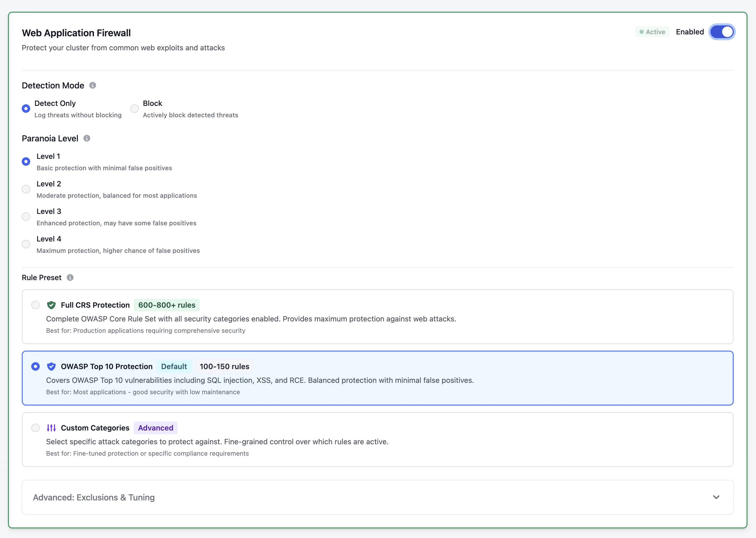Select Custom Categories preset radio
This screenshot has height=538, width=756.
35,428
